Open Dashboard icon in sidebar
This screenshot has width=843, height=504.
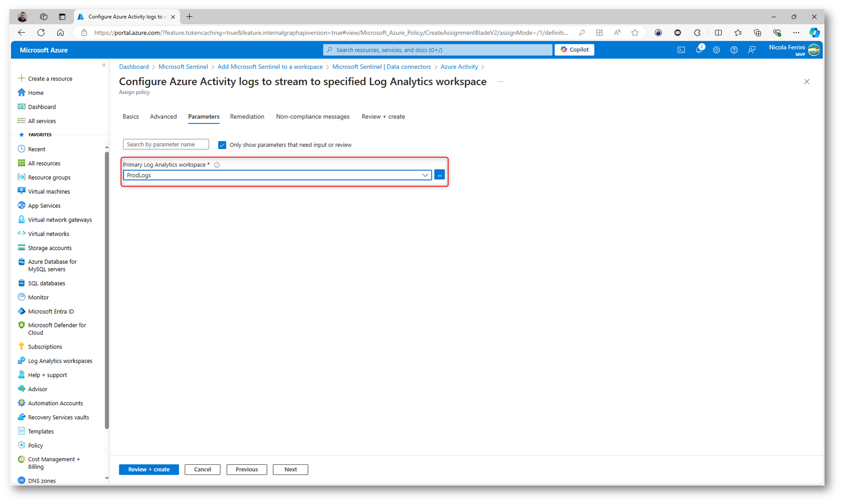(21, 107)
